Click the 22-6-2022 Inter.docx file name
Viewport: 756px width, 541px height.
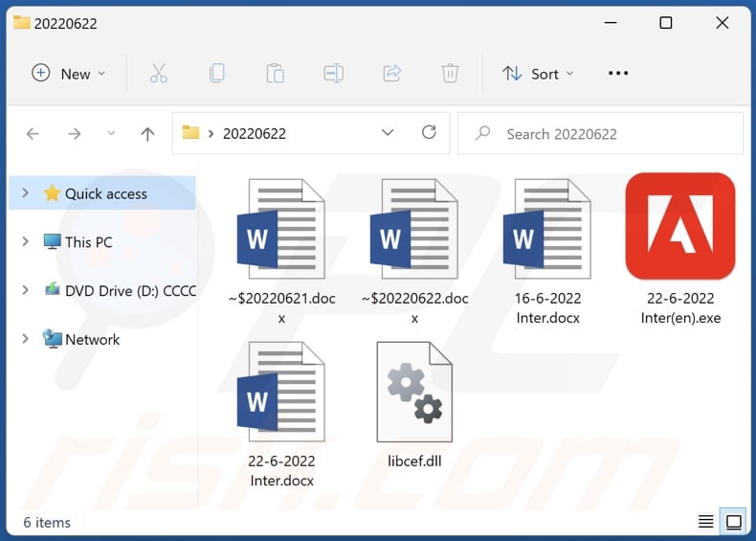(281, 470)
